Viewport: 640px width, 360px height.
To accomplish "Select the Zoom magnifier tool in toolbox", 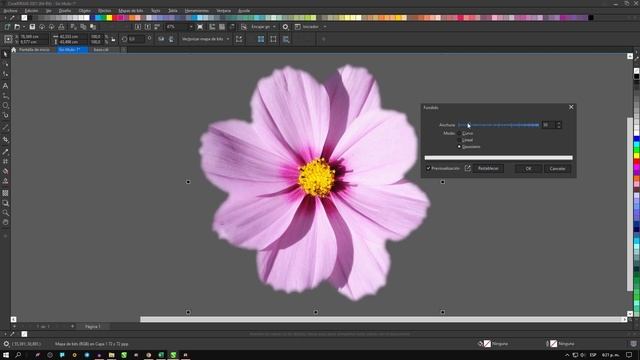I will pos(5,213).
